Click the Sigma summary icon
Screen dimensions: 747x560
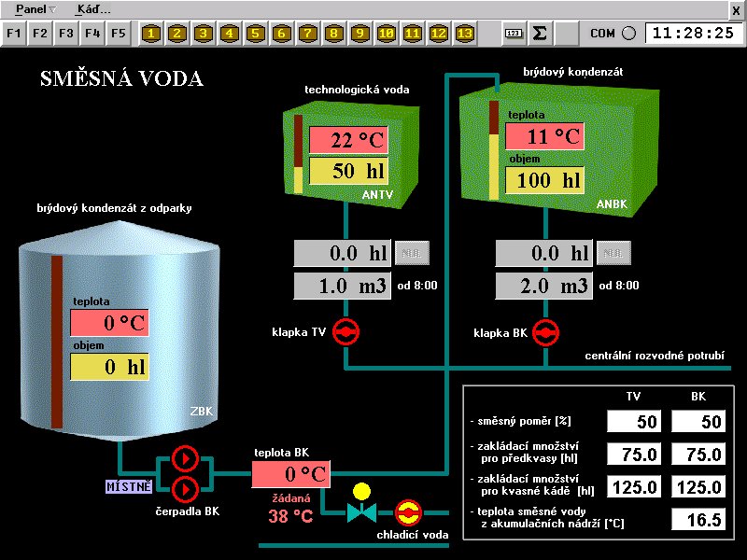539,34
